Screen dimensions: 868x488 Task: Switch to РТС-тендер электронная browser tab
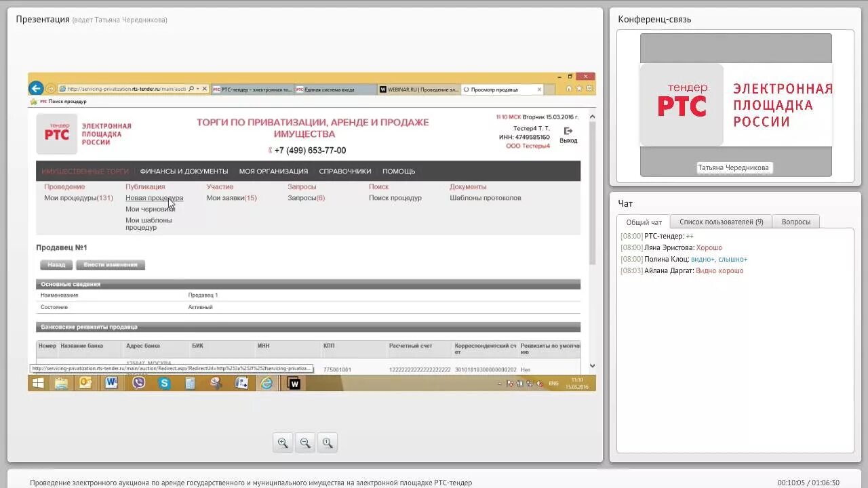tap(253, 89)
